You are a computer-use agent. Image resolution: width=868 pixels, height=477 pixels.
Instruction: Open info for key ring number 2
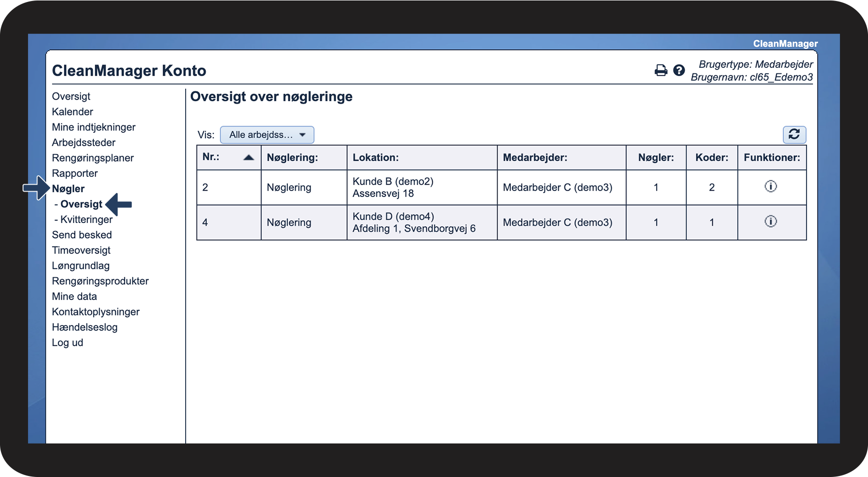pyautogui.click(x=771, y=186)
